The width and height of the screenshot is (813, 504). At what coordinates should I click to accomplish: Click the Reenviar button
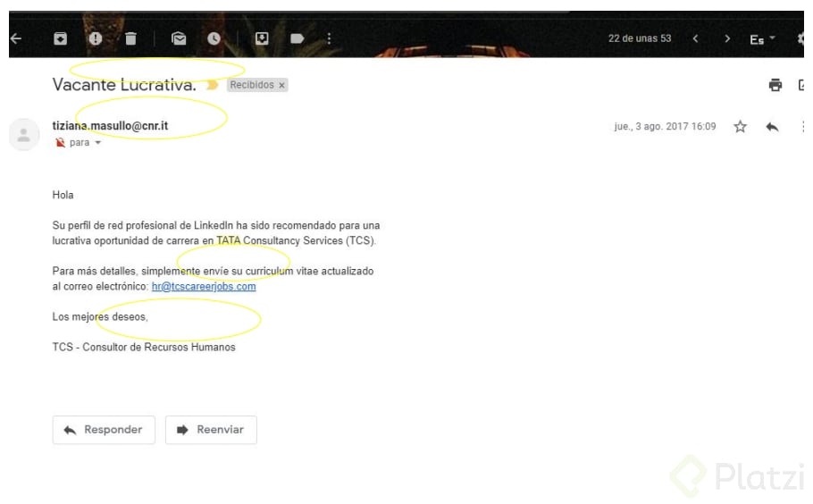(x=211, y=429)
